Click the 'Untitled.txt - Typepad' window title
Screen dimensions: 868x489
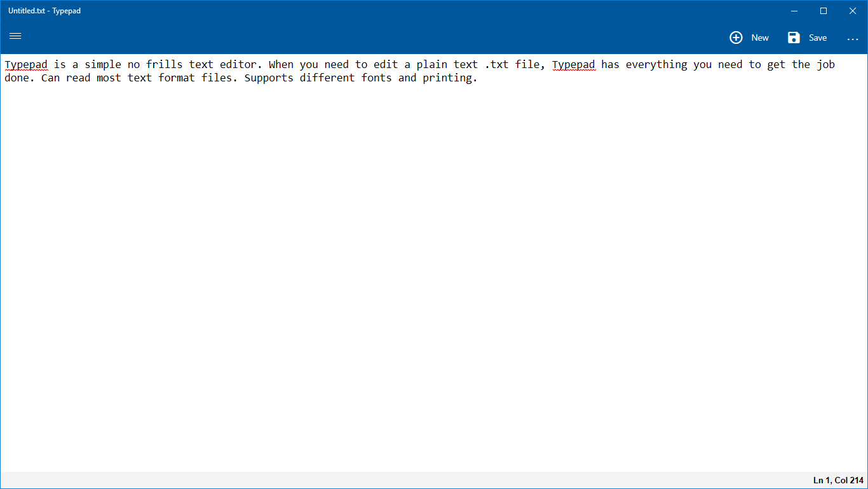tap(44, 11)
